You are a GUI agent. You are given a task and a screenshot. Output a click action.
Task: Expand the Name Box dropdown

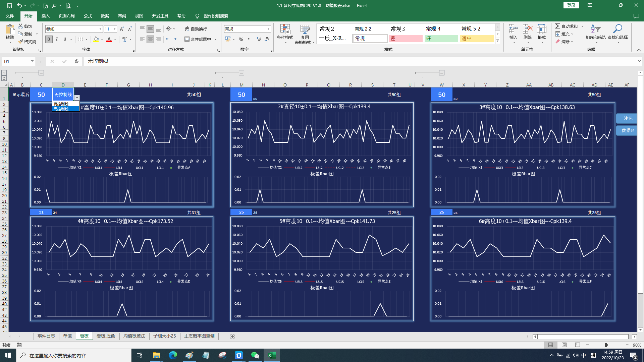pos(32,61)
